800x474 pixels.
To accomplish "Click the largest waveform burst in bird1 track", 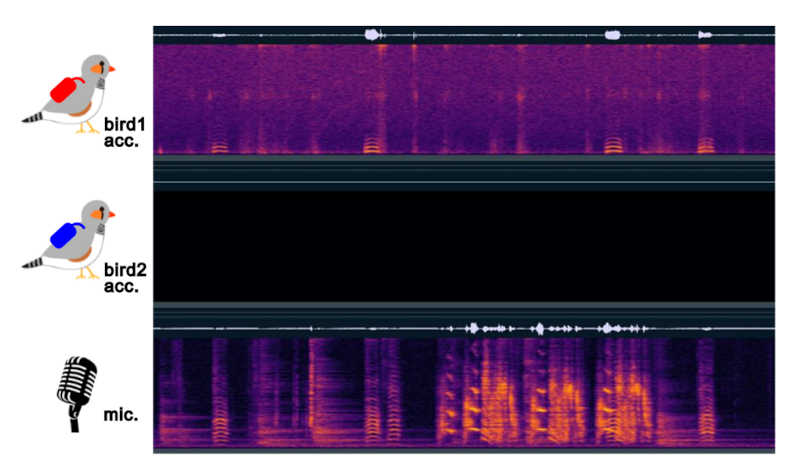I will 375,34.
